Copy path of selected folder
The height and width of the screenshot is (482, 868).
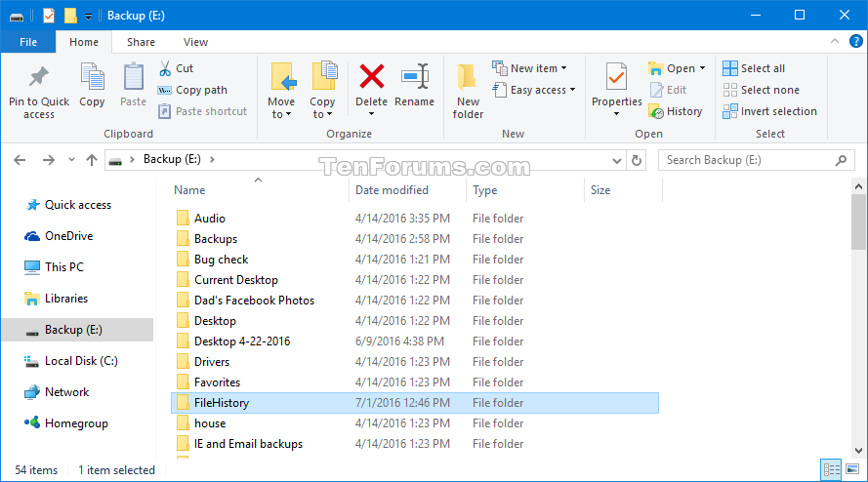tap(192, 90)
